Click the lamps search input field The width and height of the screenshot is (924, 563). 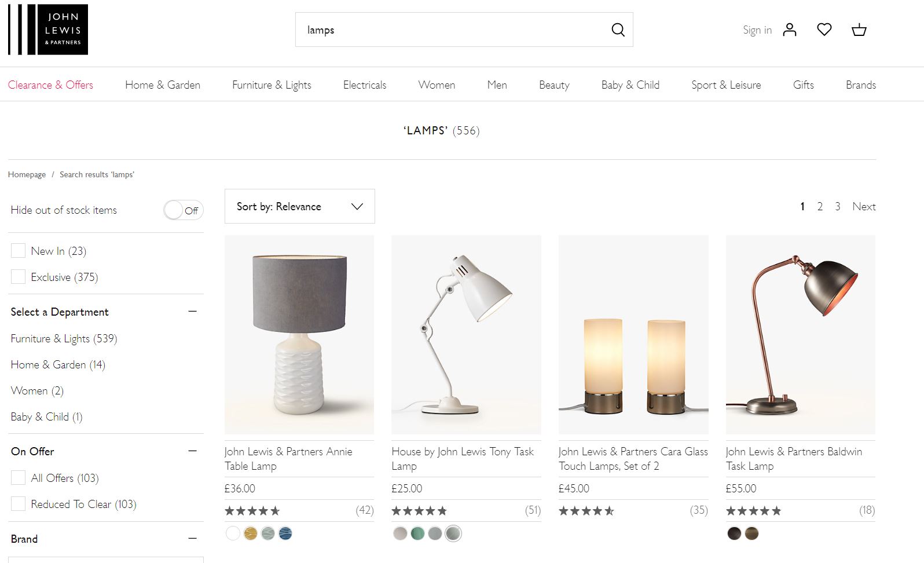452,30
